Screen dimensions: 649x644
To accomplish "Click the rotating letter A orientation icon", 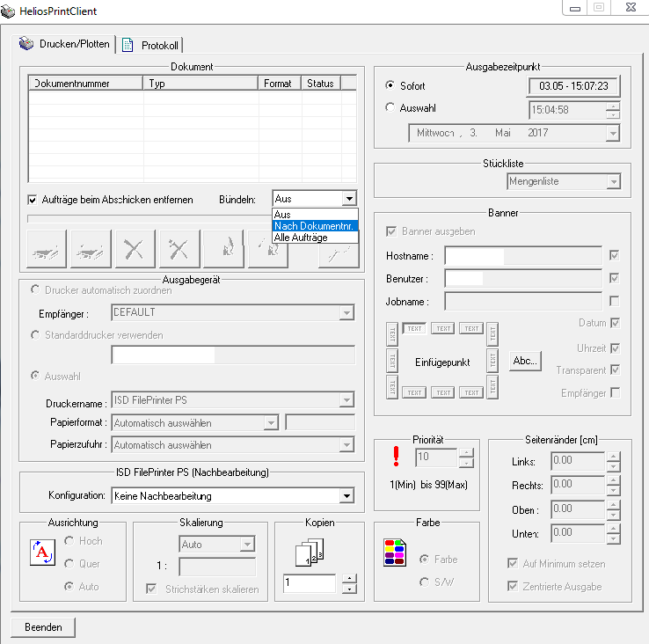I will point(42,552).
